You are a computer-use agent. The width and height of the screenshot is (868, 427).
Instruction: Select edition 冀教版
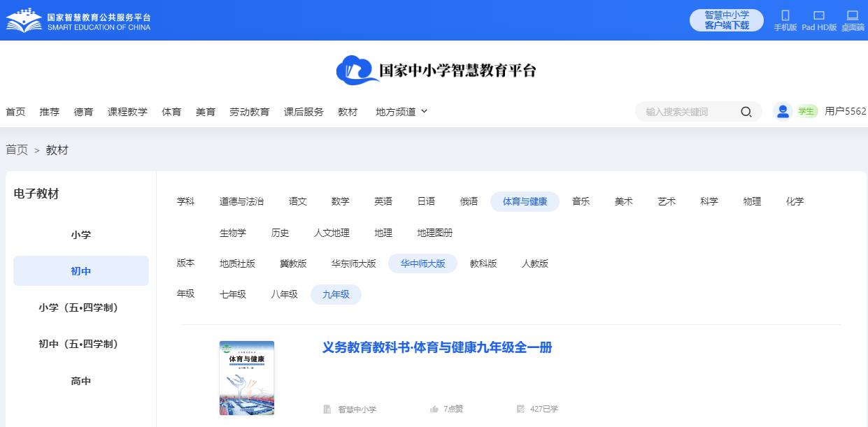pyautogui.click(x=294, y=263)
